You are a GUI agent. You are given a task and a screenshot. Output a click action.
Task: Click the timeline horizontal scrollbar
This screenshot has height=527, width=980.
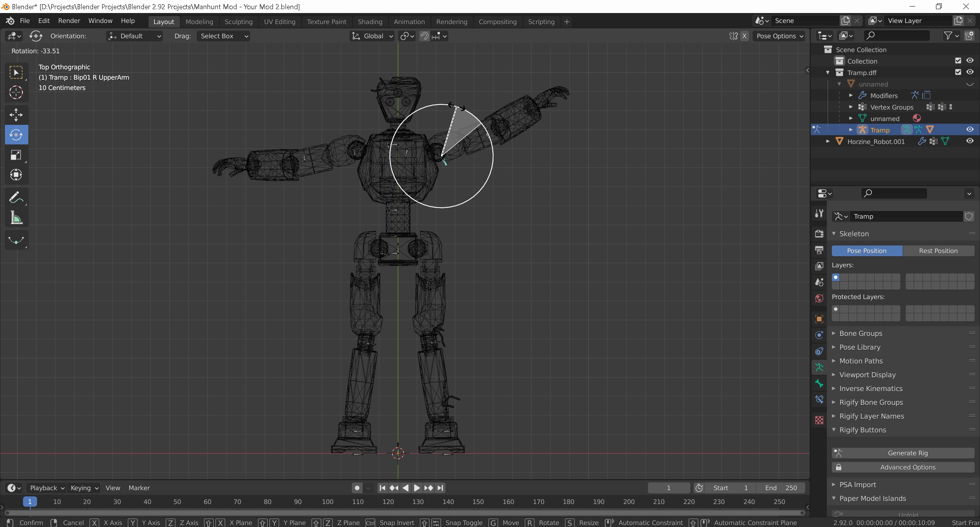pos(404,513)
